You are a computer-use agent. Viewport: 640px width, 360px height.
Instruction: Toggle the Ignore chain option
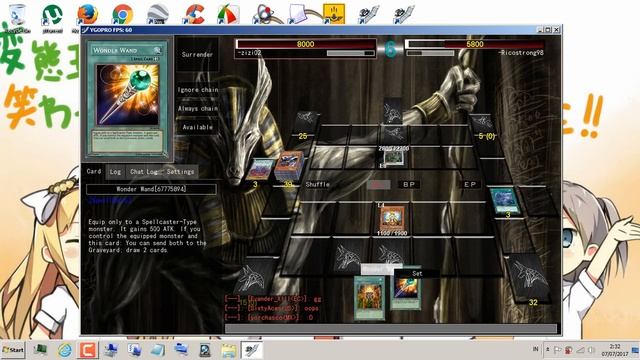click(198, 89)
